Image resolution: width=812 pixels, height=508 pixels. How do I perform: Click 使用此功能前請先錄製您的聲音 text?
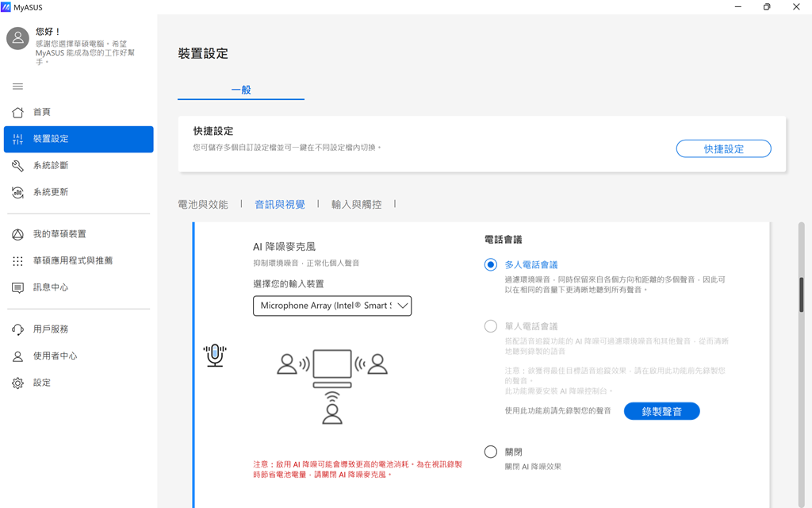pos(557,410)
